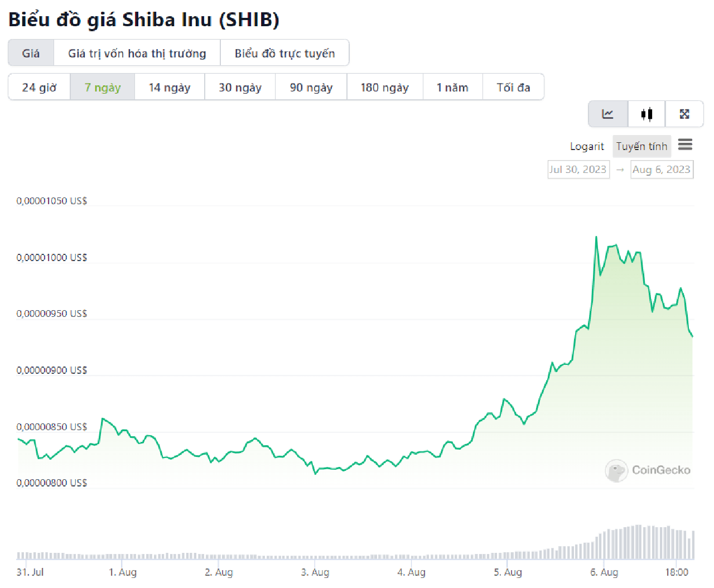714x588 pixels.
Task: Click 0,00000850 US$ axis label
Action: pyautogui.click(x=52, y=427)
